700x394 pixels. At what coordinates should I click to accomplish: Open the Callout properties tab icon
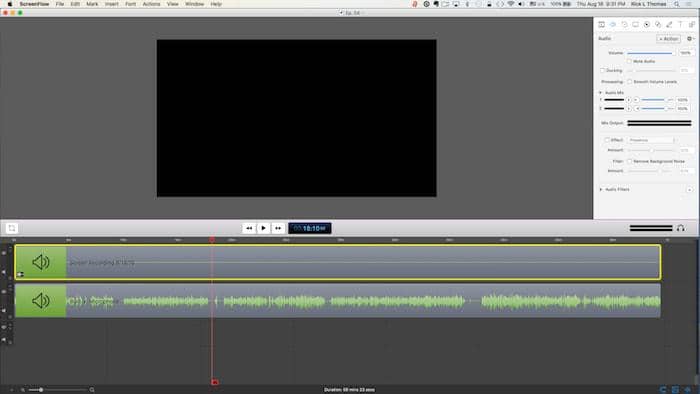[646, 25]
